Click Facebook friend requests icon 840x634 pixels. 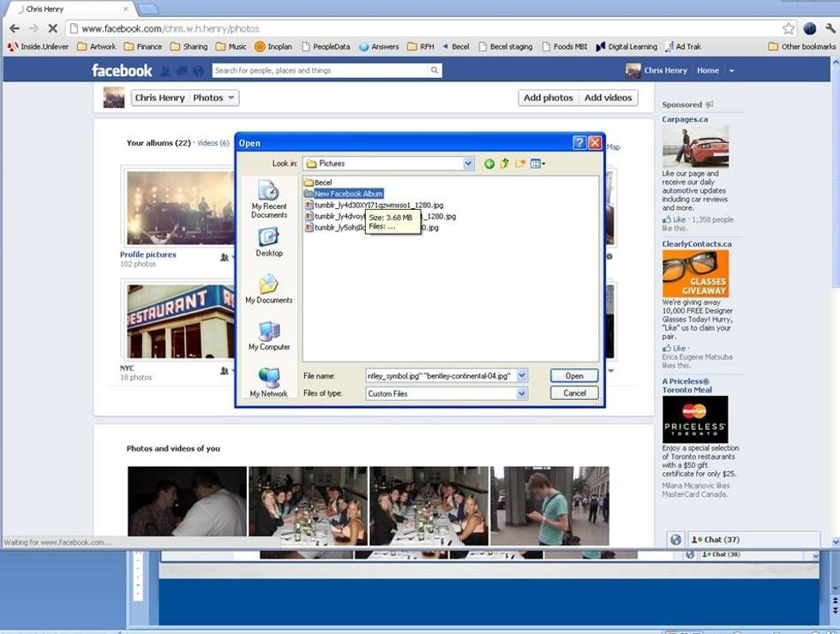tap(166, 70)
